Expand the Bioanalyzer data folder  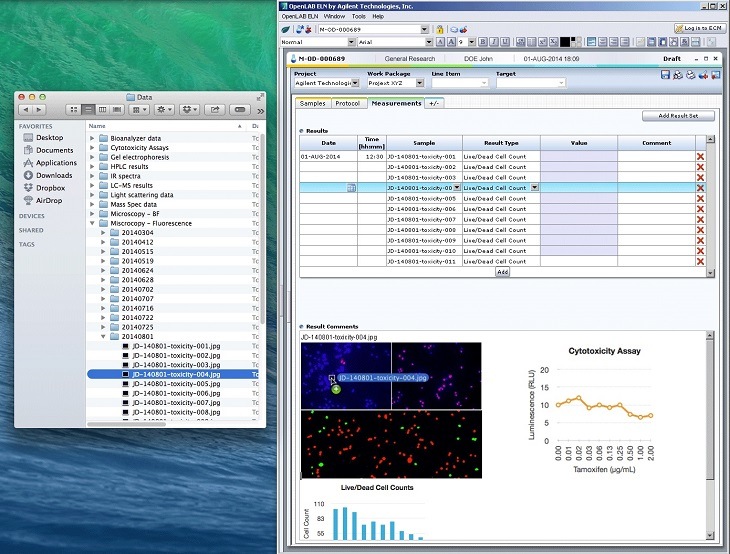pyautogui.click(x=92, y=138)
